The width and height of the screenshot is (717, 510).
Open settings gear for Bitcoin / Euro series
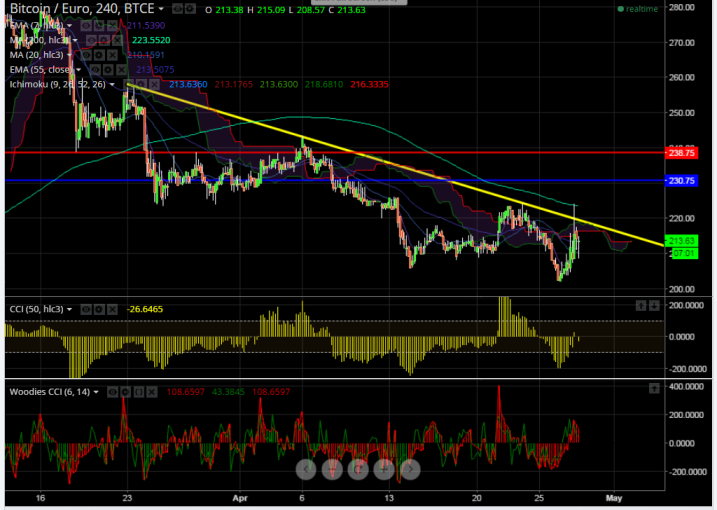click(190, 9)
